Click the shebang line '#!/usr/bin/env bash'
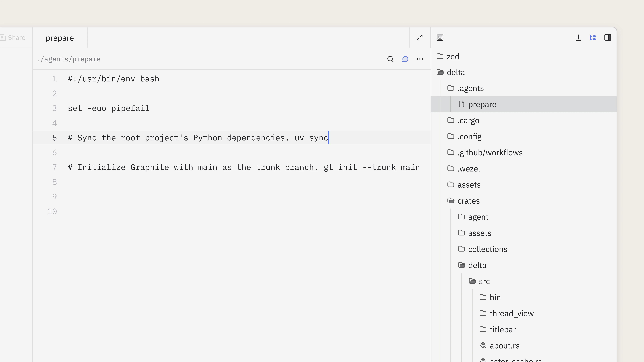This screenshot has width=644, height=362. tap(113, 79)
